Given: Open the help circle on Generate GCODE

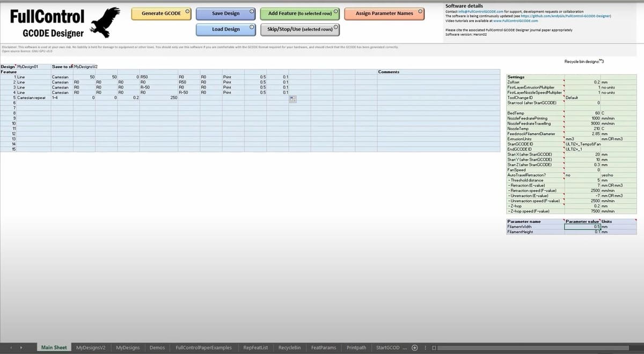Looking at the screenshot, I should (187, 10).
